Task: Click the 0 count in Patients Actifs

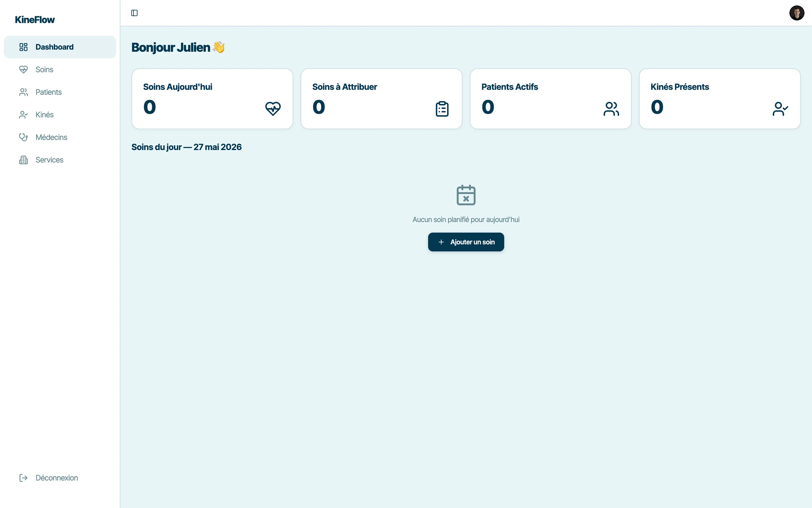Action: [x=488, y=107]
